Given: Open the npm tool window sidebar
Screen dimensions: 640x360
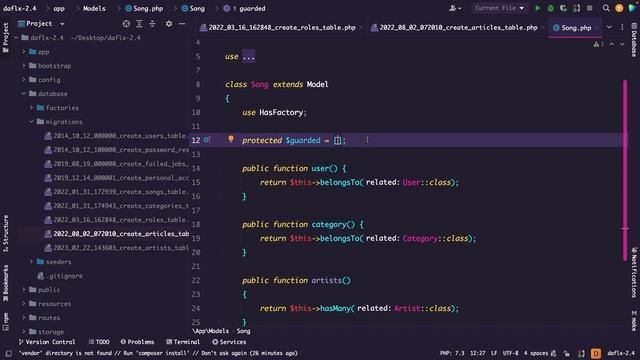Looking at the screenshot, I should pos(6,322).
